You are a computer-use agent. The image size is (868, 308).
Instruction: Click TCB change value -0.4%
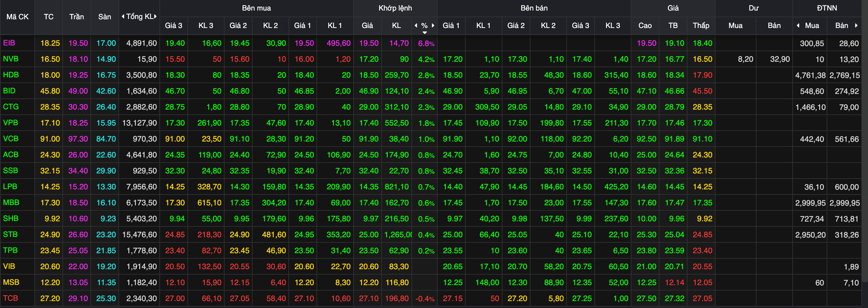(x=425, y=299)
